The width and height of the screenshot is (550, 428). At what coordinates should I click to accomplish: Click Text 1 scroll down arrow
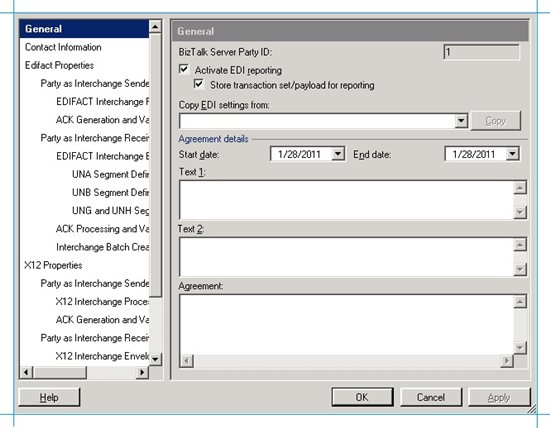coord(520,212)
